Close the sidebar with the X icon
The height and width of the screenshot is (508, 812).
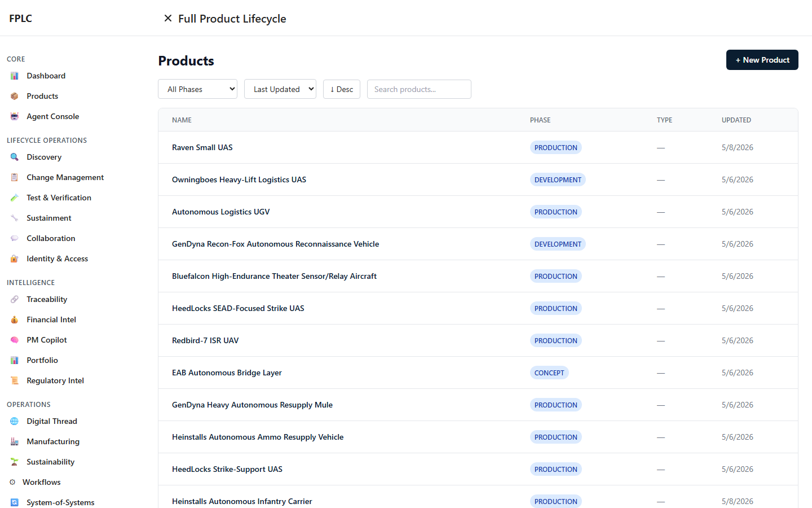click(168, 18)
